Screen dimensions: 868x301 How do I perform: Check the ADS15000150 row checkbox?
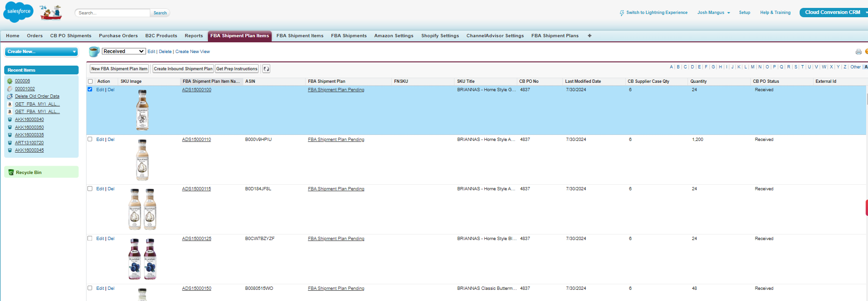[90, 288]
